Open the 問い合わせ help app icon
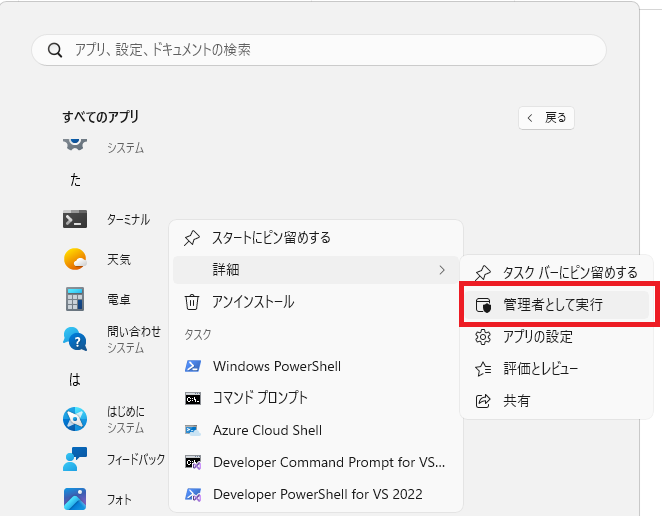This screenshot has height=516, width=662. pos(75,339)
